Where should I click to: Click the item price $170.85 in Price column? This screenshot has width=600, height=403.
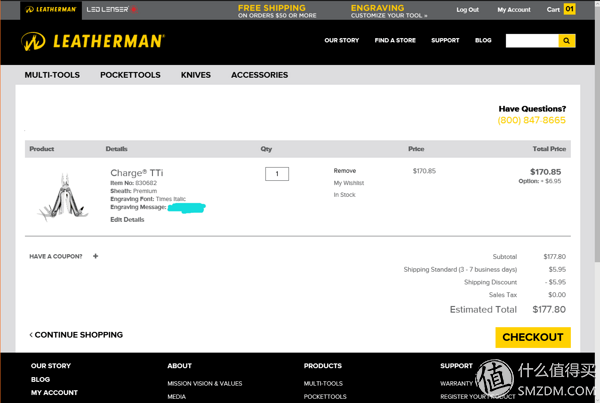pos(424,171)
